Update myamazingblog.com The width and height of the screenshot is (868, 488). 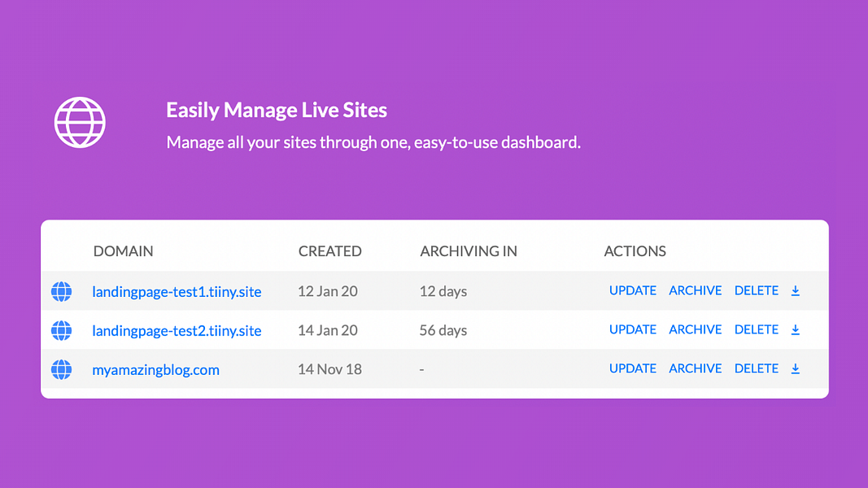[633, 368]
